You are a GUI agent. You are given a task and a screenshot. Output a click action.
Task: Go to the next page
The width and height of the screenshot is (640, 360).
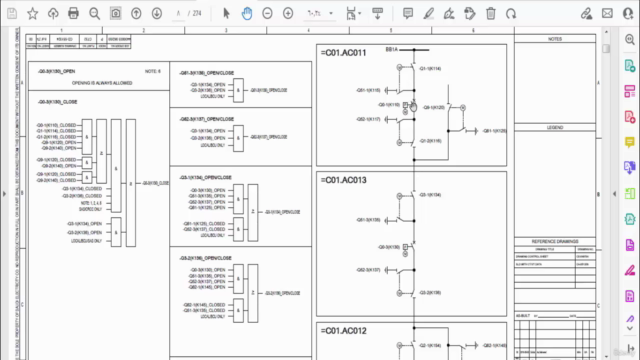pyautogui.click(x=157, y=13)
